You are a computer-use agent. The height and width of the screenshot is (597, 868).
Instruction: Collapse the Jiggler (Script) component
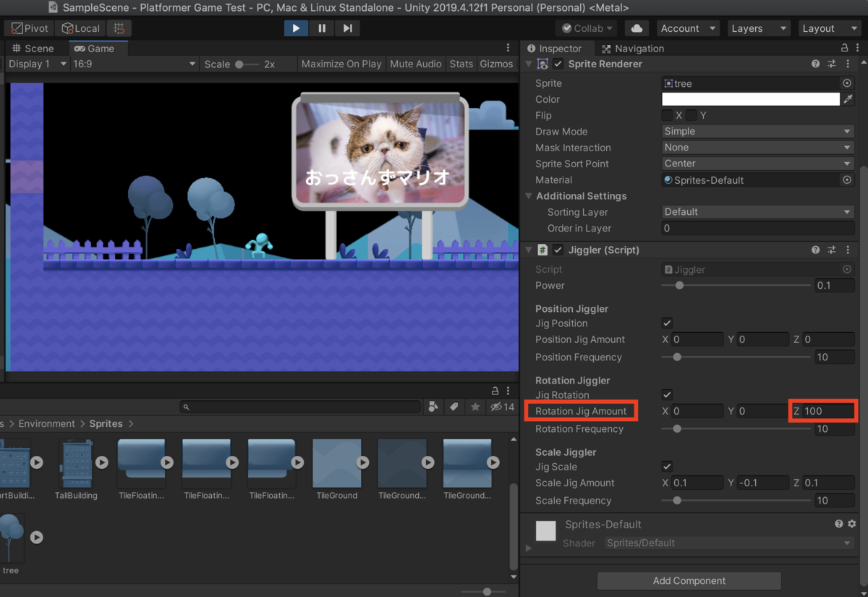coord(529,250)
